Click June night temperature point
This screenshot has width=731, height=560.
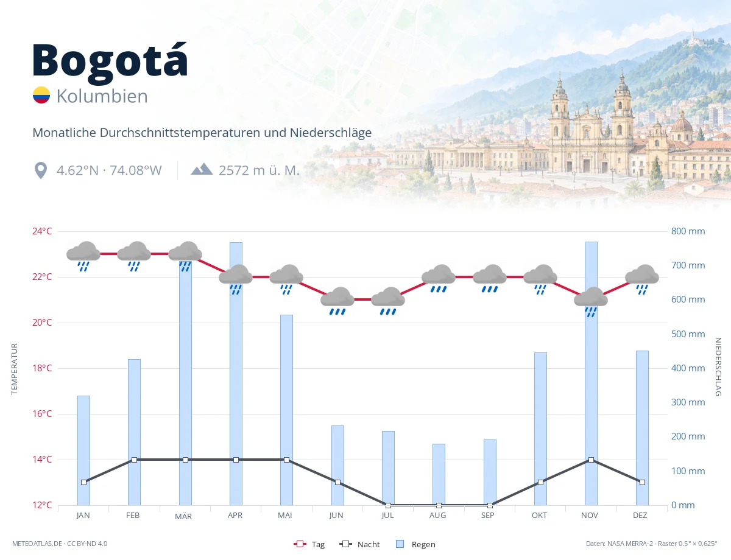[337, 482]
